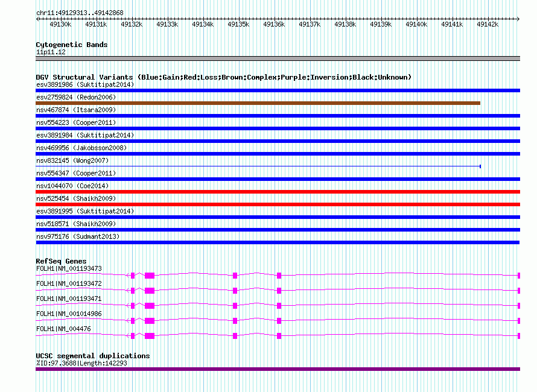Click the purple segmental duplication bar
Screen dimensions: 537x392
[278, 369]
